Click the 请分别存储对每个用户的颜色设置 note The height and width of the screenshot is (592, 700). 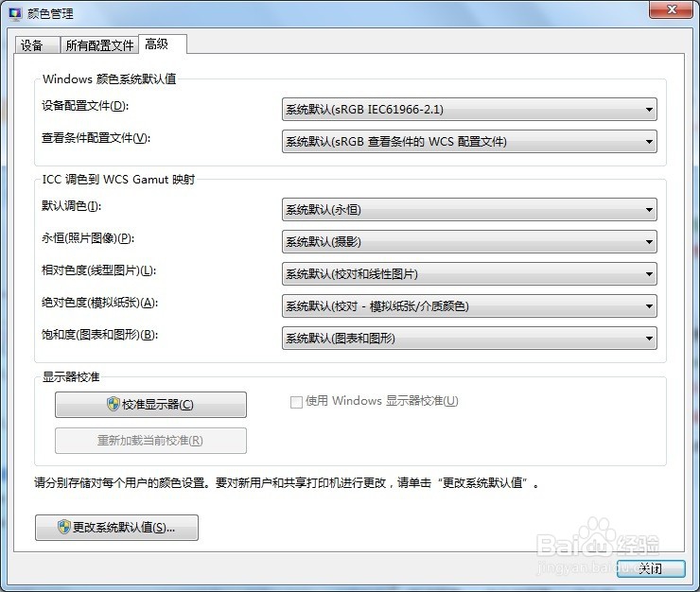coord(287,482)
